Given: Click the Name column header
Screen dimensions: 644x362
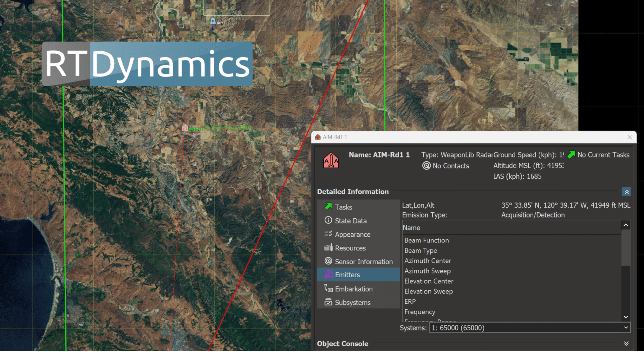Looking at the screenshot, I should [512, 228].
